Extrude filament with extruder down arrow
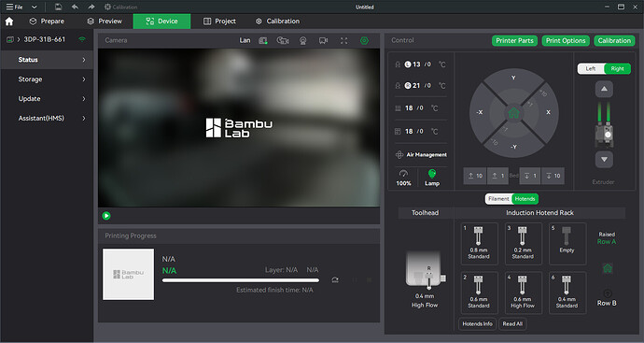Viewport: 644px width, 343px height. click(604, 160)
